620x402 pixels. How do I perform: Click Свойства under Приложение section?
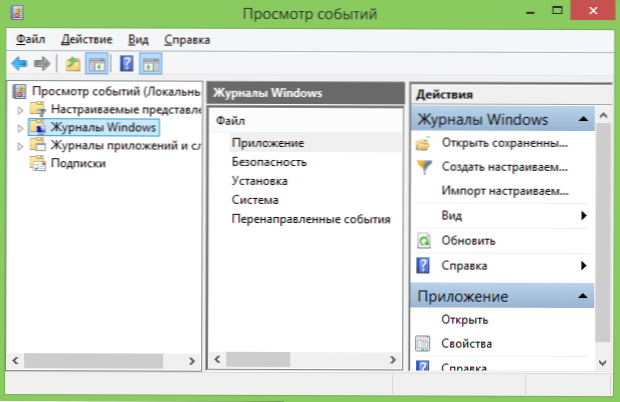pos(467,343)
